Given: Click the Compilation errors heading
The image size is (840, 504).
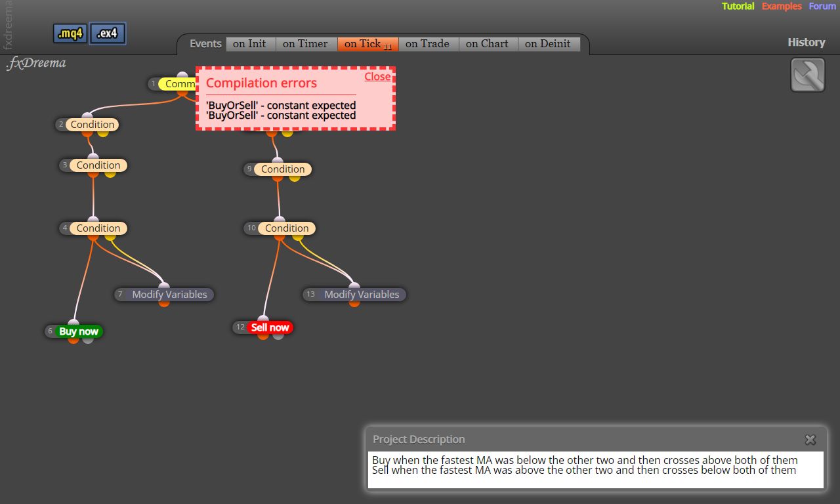Looking at the screenshot, I should click(261, 83).
